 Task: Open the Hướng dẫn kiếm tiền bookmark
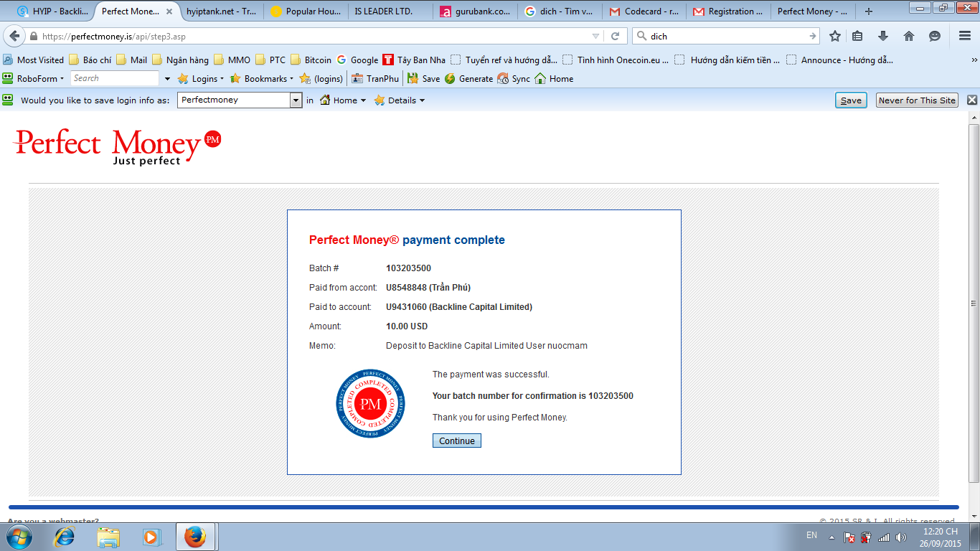[x=727, y=60]
